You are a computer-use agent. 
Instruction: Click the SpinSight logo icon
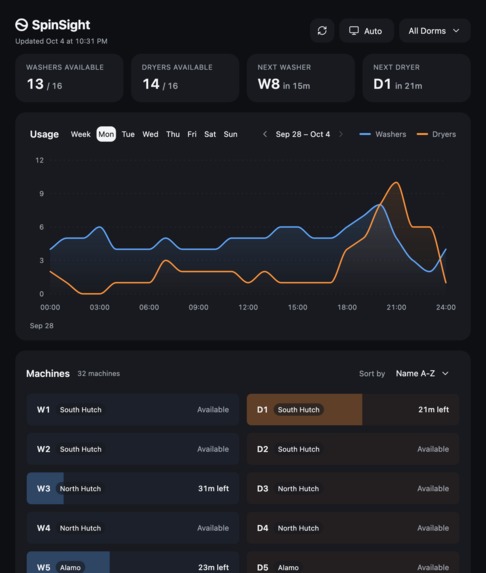[x=22, y=25]
